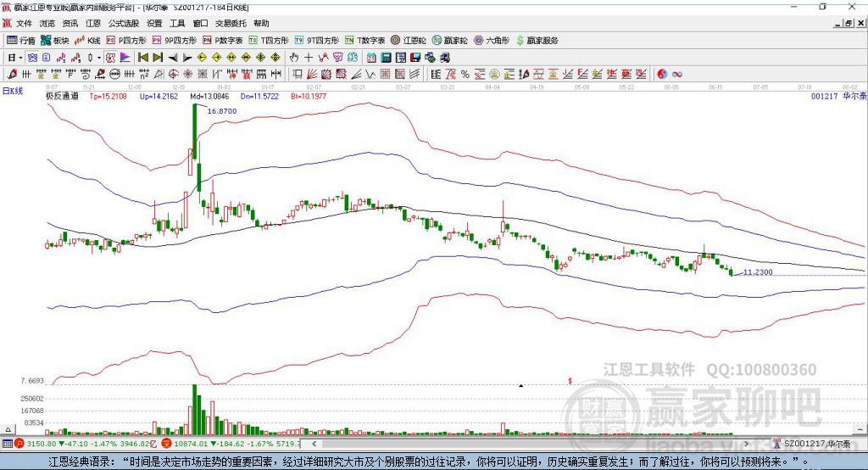
Task: Click the 11.2300 low price label
Action: click(758, 272)
